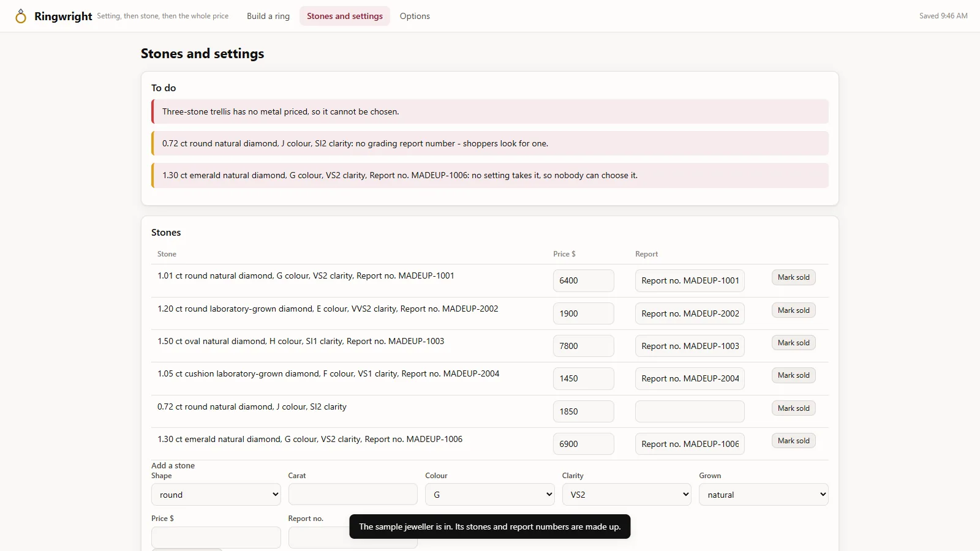Switch to Stones and settings tab

345,16
